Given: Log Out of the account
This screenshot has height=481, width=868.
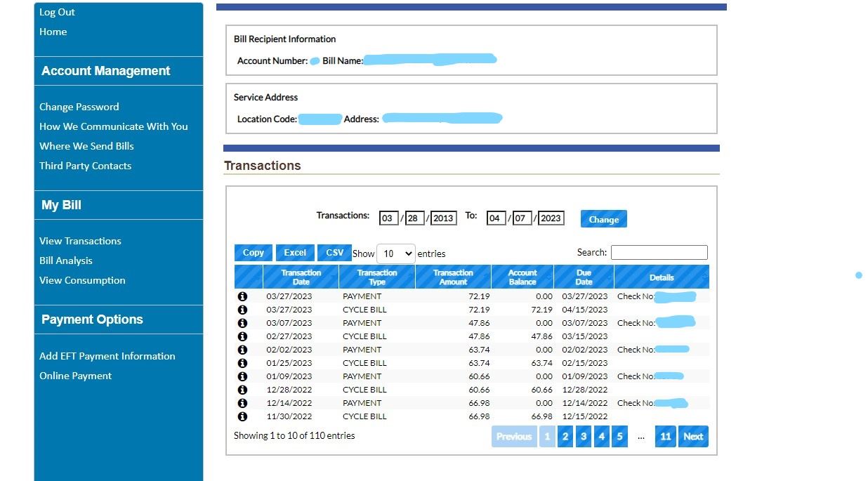Looking at the screenshot, I should (57, 12).
